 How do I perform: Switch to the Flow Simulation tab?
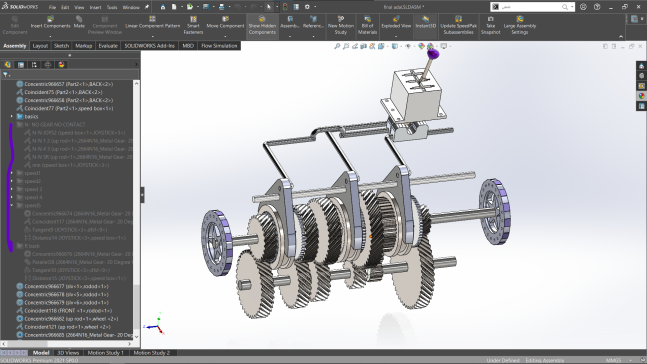[219, 46]
